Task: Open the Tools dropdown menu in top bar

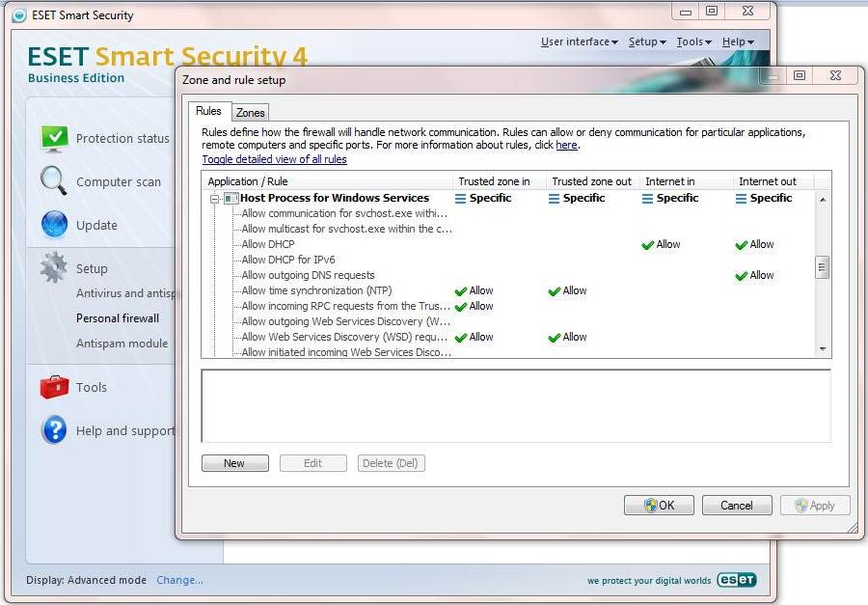Action: (x=693, y=41)
